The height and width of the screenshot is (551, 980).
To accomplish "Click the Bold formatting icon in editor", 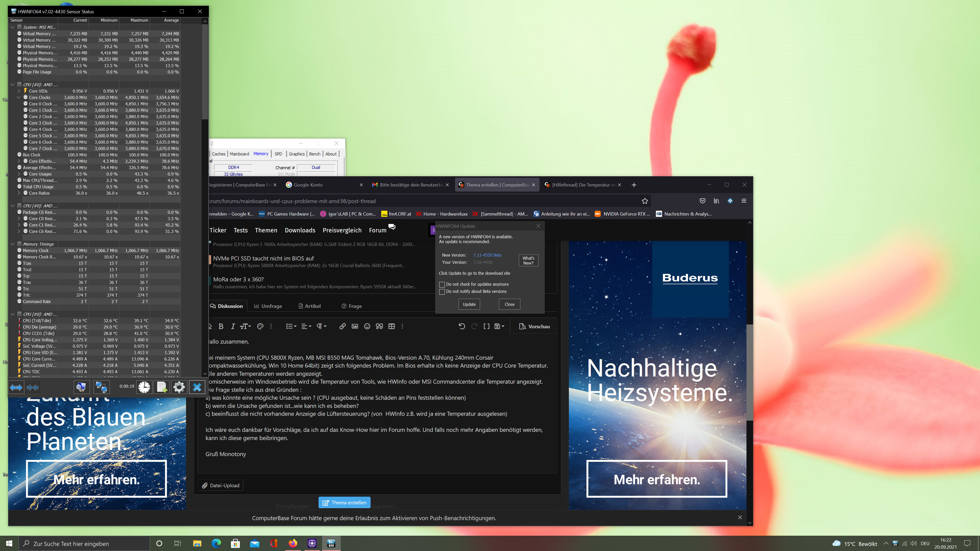I will [221, 326].
